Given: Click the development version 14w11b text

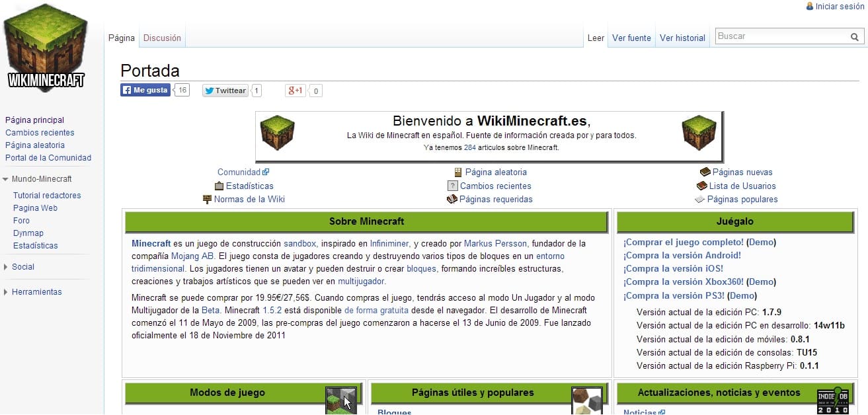Looking at the screenshot, I should [829, 326].
